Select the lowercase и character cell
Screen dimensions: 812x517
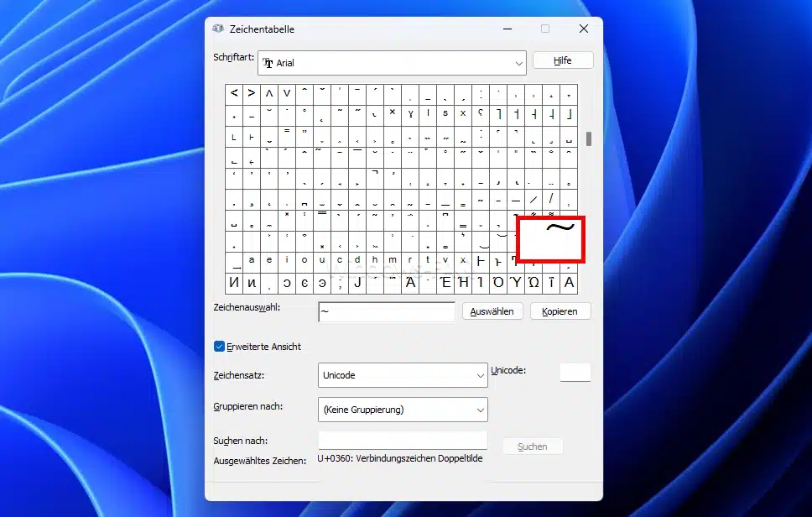click(x=252, y=284)
